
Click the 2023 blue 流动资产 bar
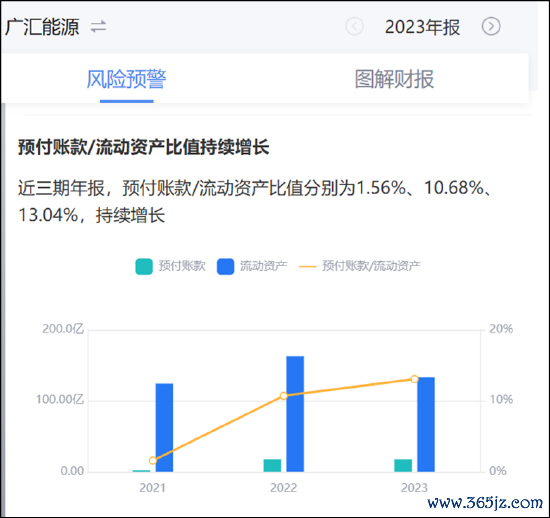coord(426,424)
